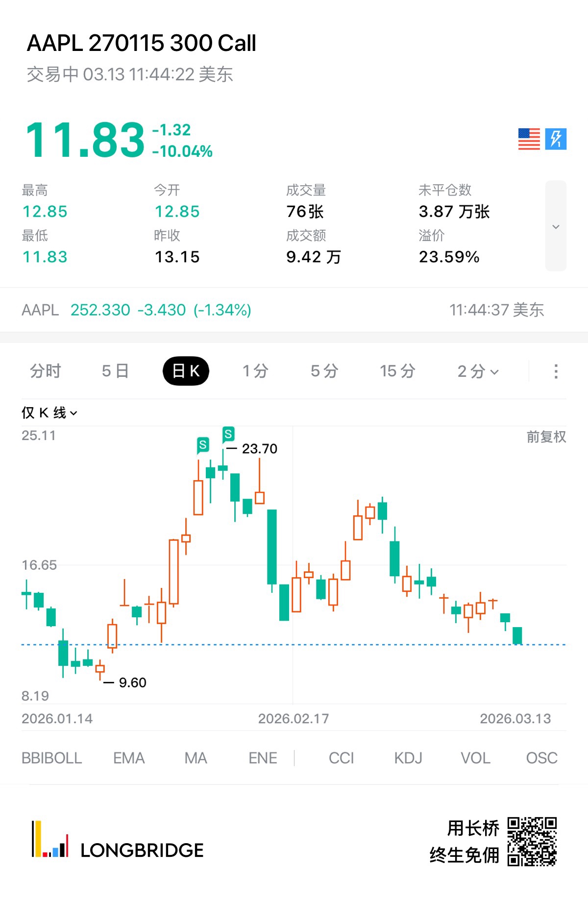Viewport: 588px width, 899px height.
Task: Open the 2分 interval dropdown
Action: click(478, 371)
